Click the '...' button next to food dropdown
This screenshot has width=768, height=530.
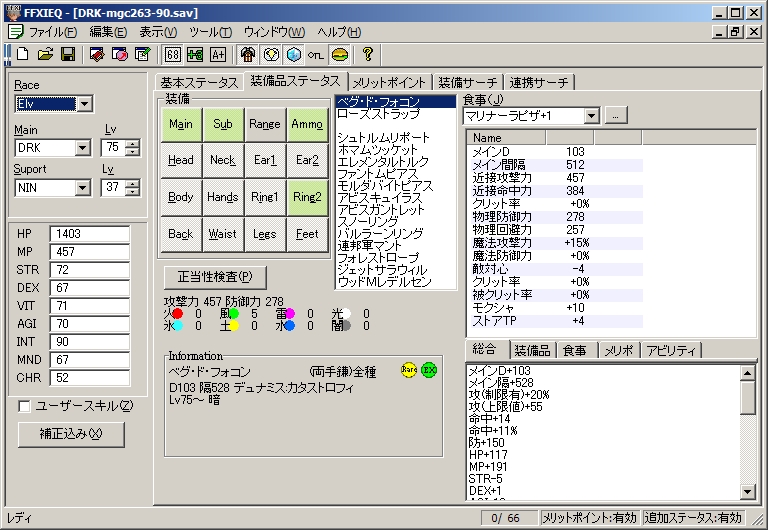(x=616, y=116)
